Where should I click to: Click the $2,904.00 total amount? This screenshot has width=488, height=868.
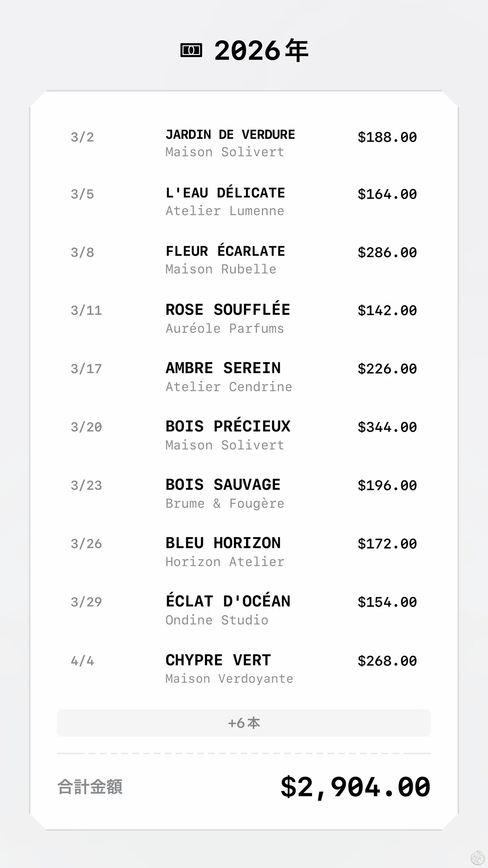coord(355,787)
